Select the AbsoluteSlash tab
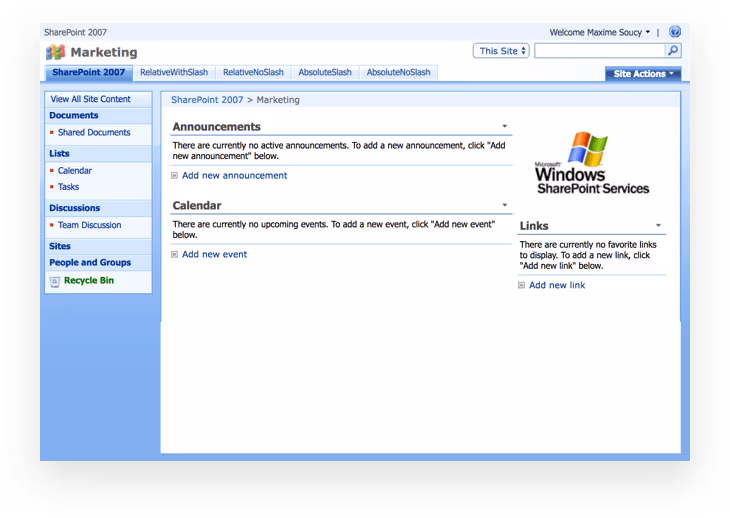730x518 pixels. [x=325, y=73]
